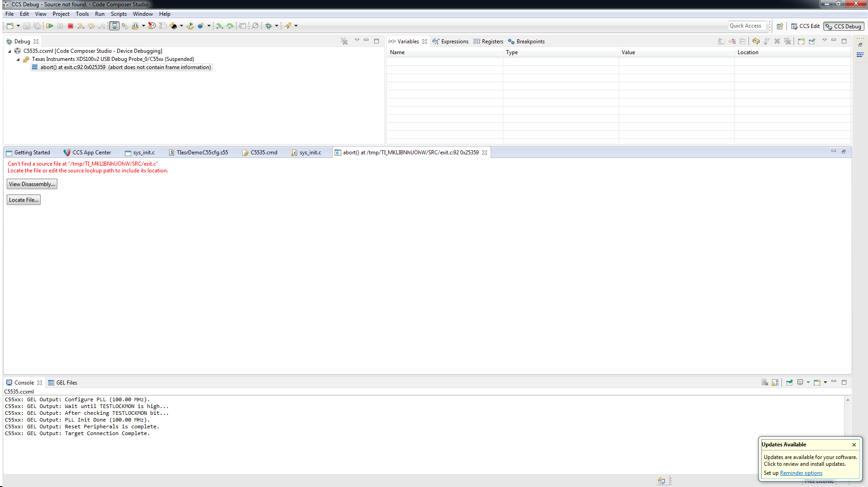The width and height of the screenshot is (868, 487).
Task: Click the Value column header
Action: coord(676,52)
